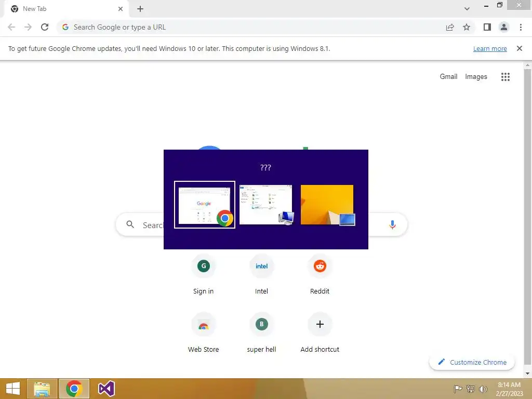532x399 pixels.
Task: Open the Windows Start button
Action: [13, 389]
